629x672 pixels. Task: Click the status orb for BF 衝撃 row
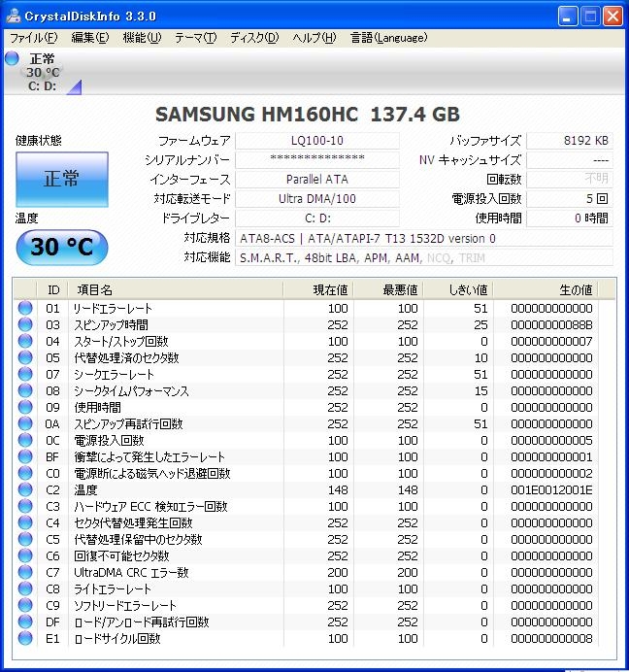(x=25, y=456)
